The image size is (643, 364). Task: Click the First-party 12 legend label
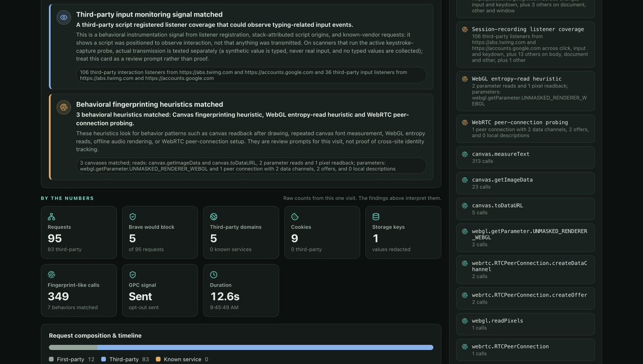[x=76, y=359]
